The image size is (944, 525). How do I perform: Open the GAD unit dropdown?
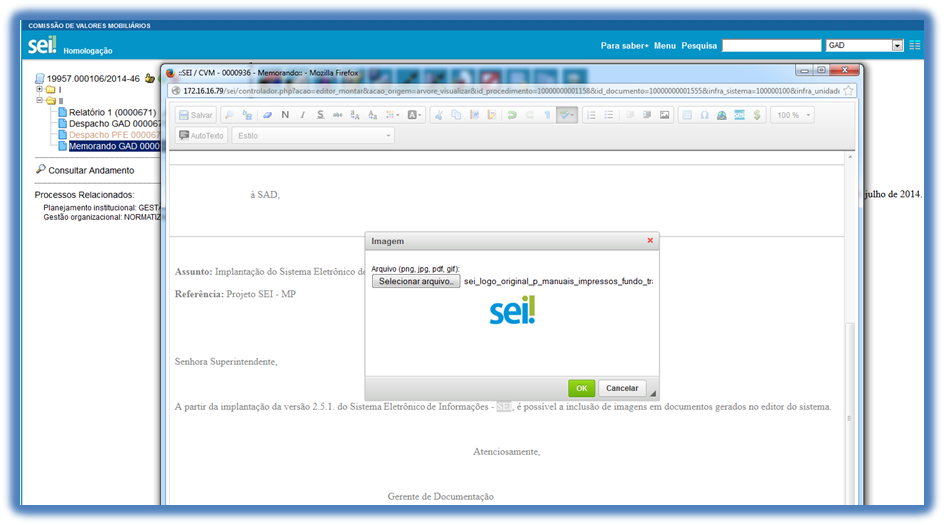(865, 46)
